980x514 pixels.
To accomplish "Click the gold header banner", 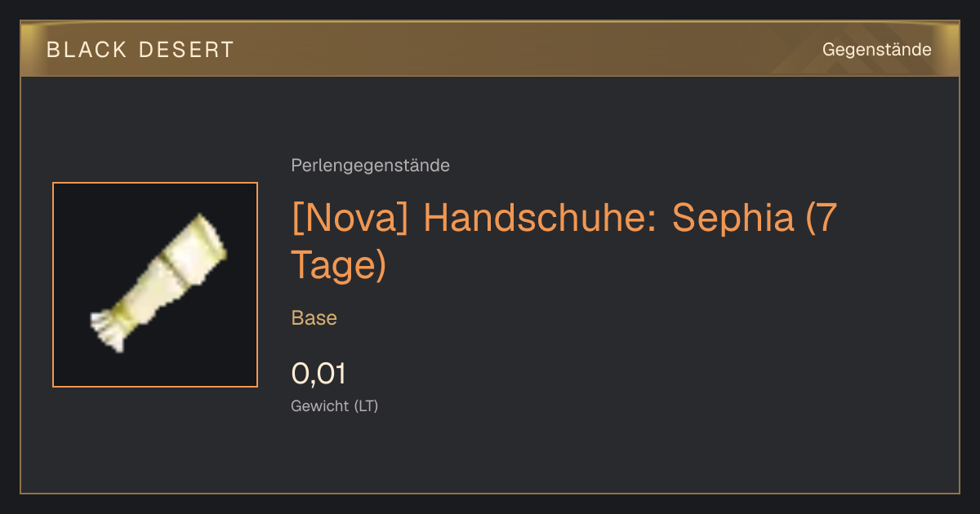I will pos(490,49).
